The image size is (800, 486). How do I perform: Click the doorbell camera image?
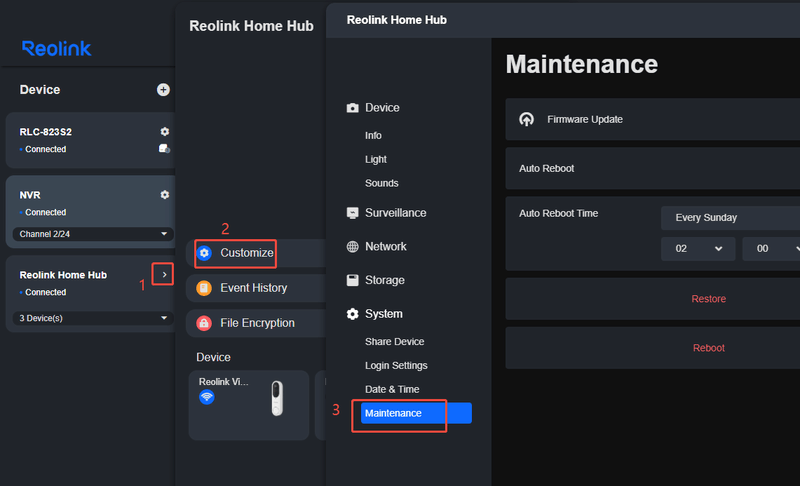[x=277, y=398]
